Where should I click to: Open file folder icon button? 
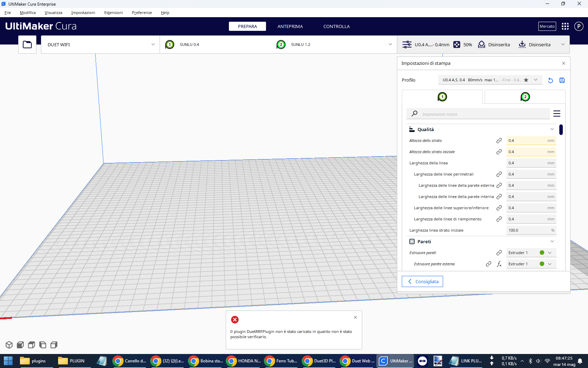[x=27, y=45]
